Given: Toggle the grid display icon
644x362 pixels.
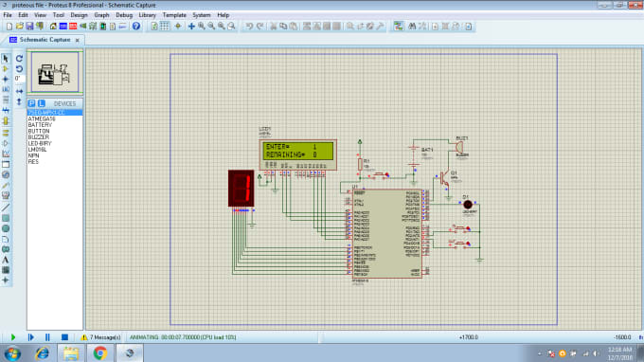Looking at the screenshot, I should [164, 27].
